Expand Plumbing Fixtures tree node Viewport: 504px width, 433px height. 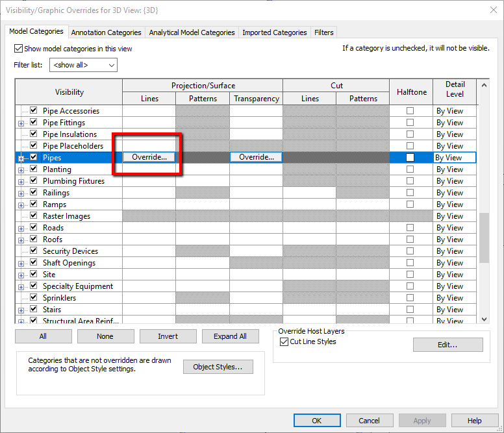coord(21,182)
